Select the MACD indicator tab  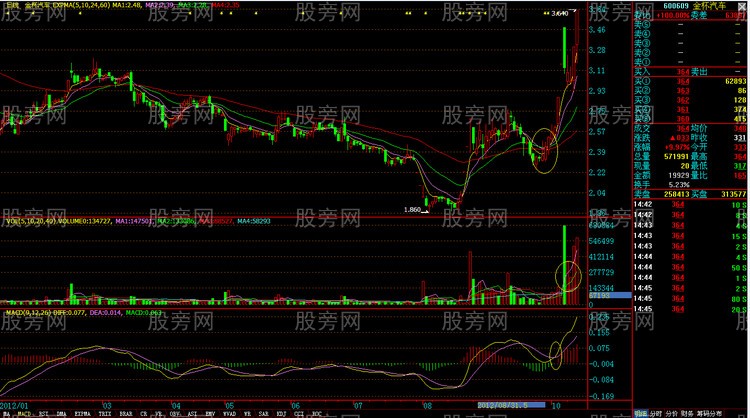(24, 414)
